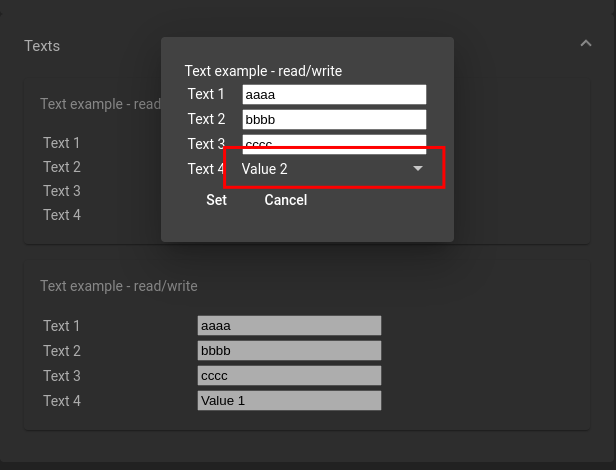
Task: Select the dialog's Text 3 field containing cccc
Action: [334, 142]
